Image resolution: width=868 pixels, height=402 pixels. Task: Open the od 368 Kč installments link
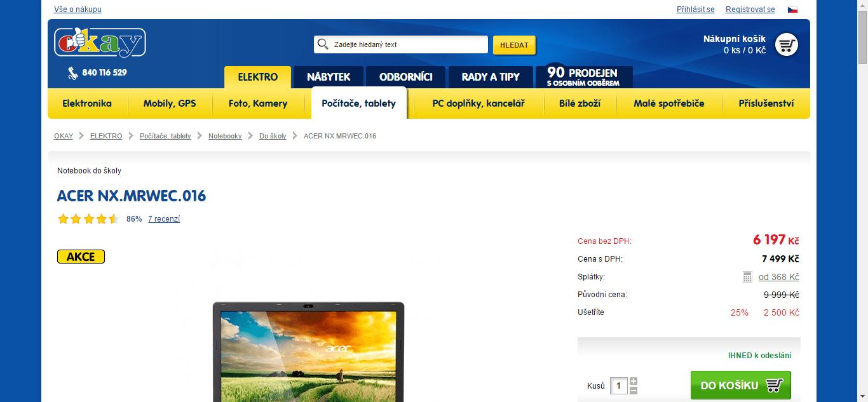coord(779,277)
